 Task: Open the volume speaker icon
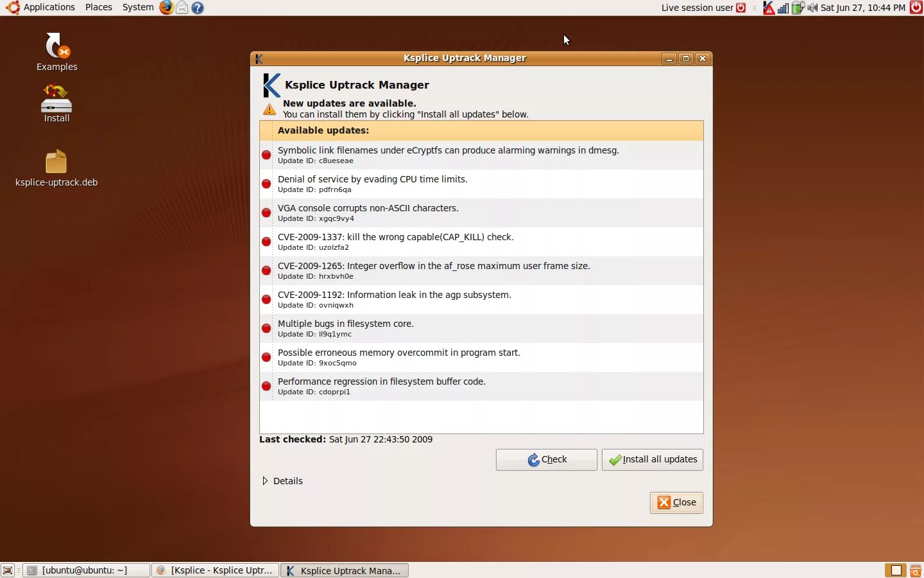(x=812, y=8)
